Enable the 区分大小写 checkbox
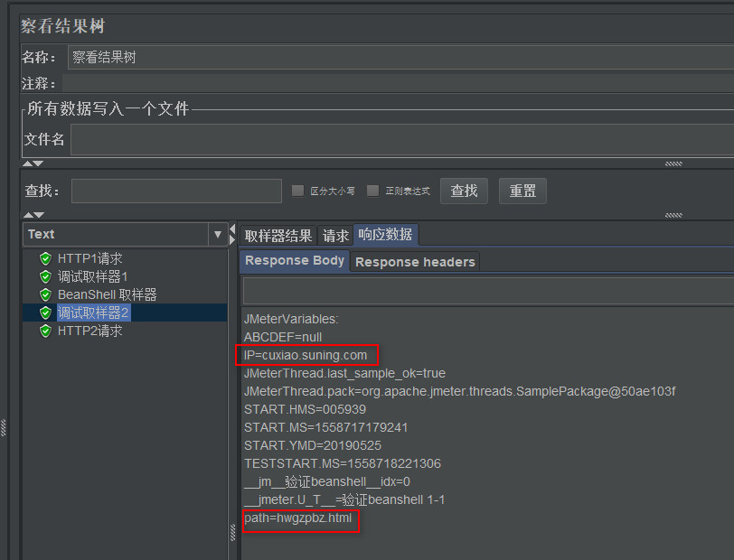Screen dimensions: 734x560 [x=298, y=190]
